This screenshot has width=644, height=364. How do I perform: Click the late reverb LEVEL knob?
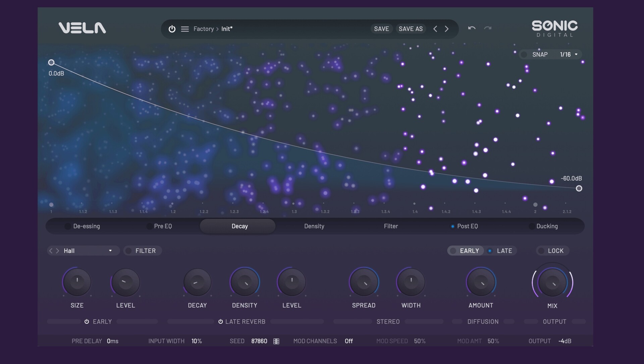pos(292,282)
